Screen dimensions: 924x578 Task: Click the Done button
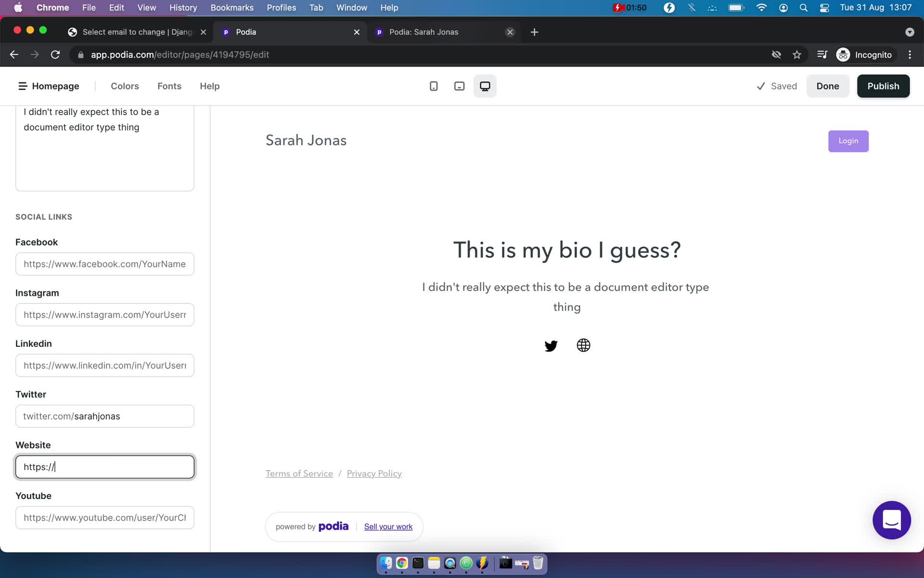tap(828, 85)
